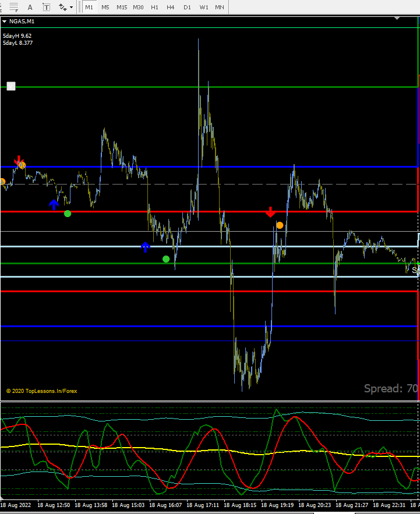Click the Spread: 70 label
Viewport: 420px width, 514px height.
coord(391,388)
